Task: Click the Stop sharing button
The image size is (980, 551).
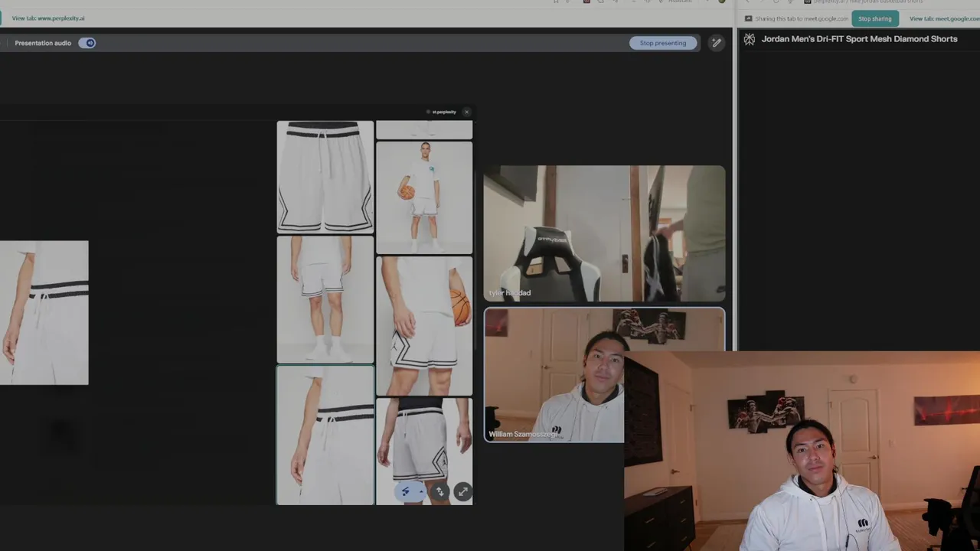Action: pyautogui.click(x=874, y=18)
